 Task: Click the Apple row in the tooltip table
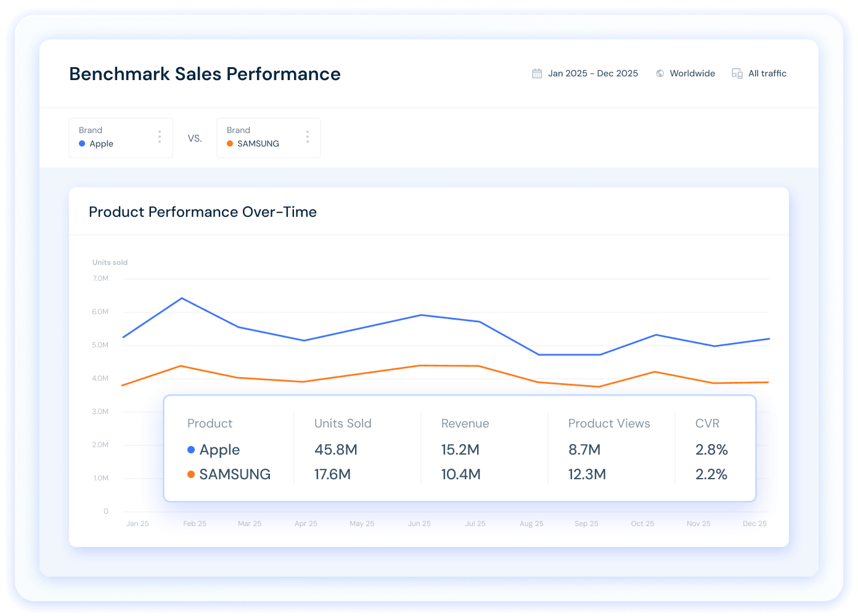459,450
